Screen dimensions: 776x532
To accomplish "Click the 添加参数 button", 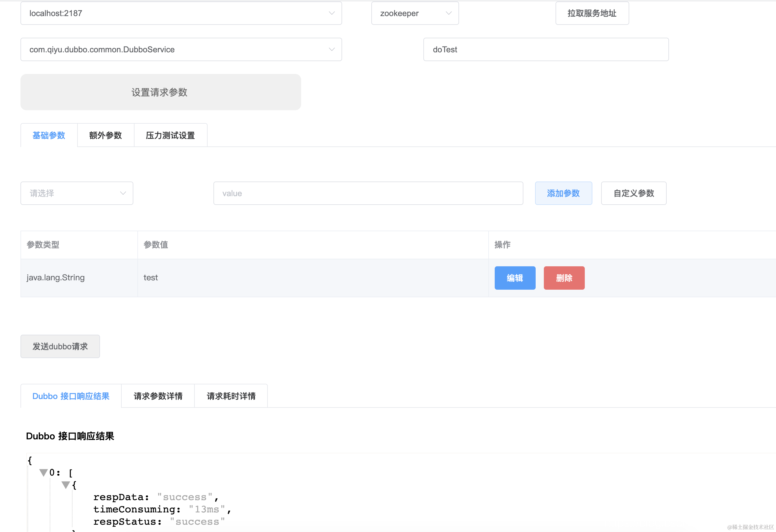I will pos(563,193).
